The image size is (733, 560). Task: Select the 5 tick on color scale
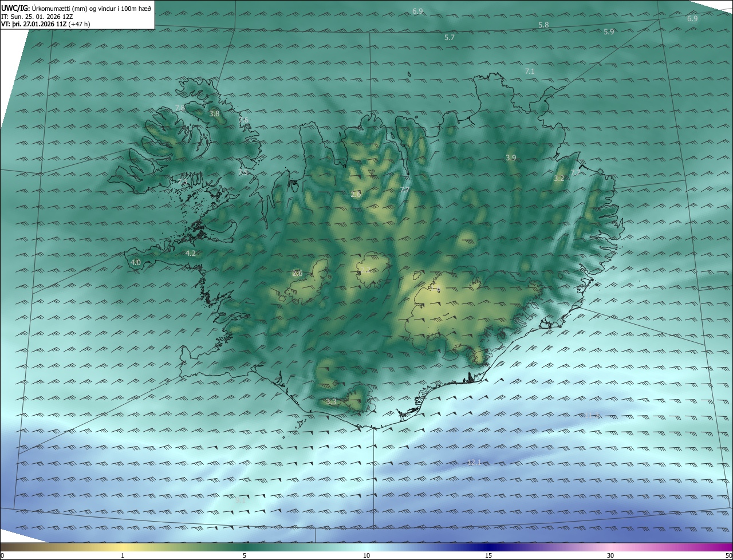point(245,555)
